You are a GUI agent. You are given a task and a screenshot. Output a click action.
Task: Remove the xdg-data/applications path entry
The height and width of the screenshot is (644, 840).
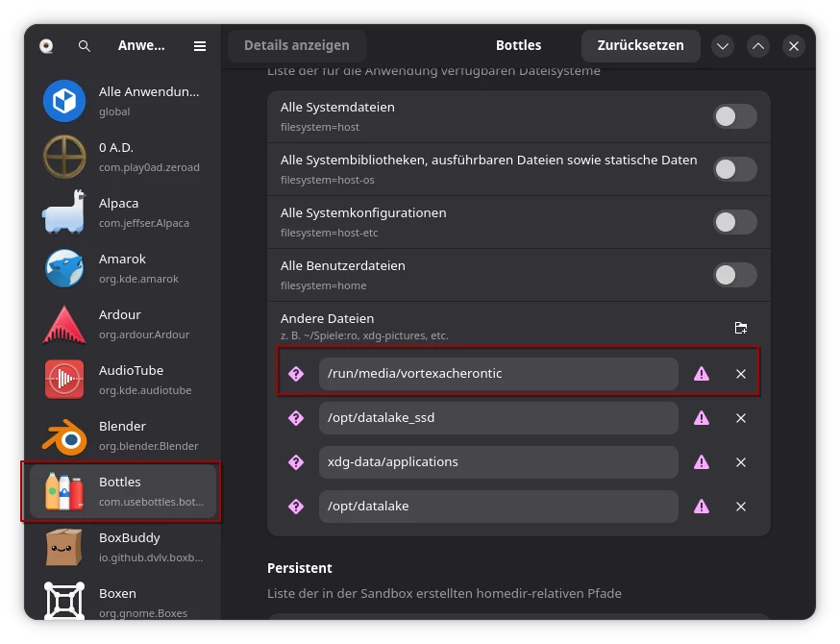[741, 462]
